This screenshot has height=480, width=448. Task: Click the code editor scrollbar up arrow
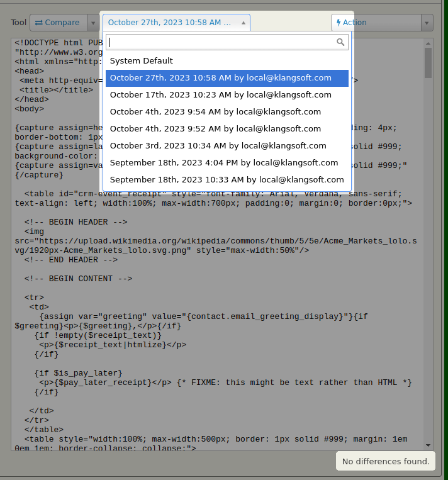click(428, 43)
